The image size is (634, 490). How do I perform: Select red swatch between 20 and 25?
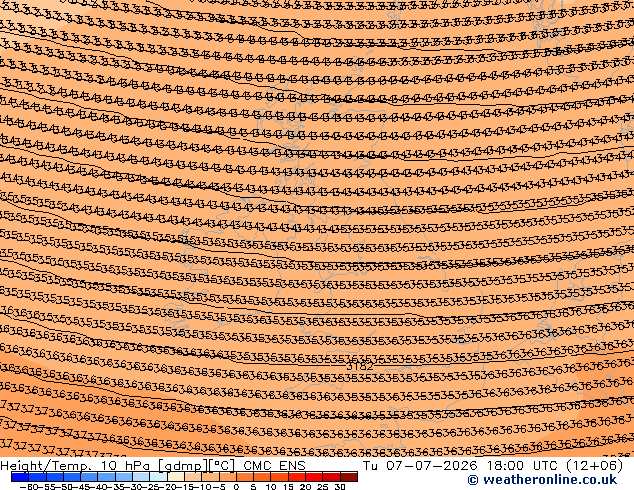pos(314,477)
